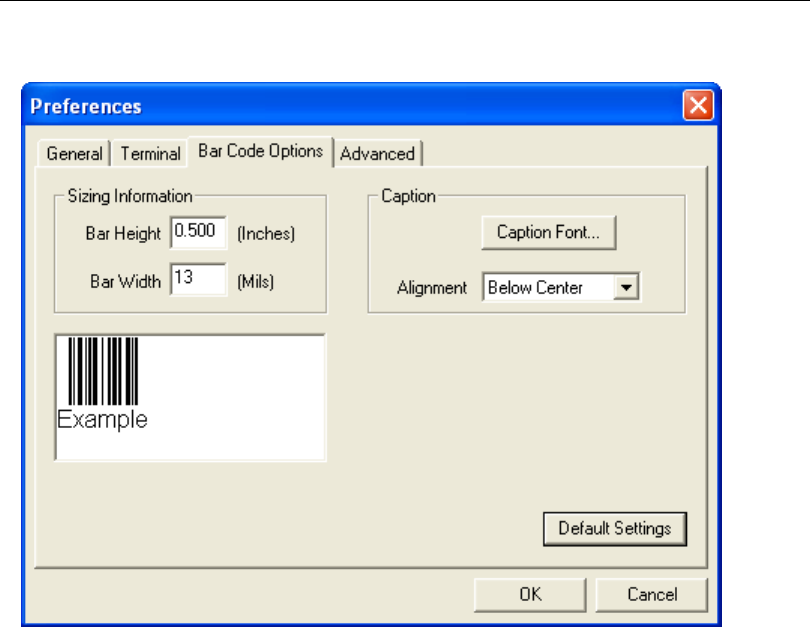The height and width of the screenshot is (627, 810).
Task: Close the Preferences window
Action: pyautogui.click(x=698, y=105)
